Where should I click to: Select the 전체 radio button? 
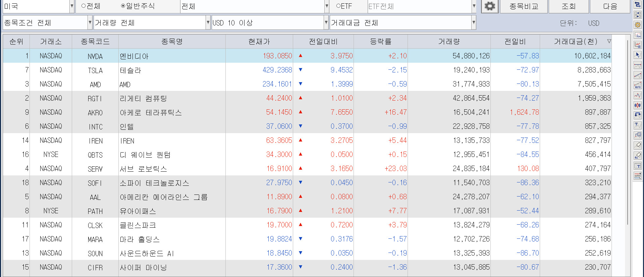(x=84, y=6)
